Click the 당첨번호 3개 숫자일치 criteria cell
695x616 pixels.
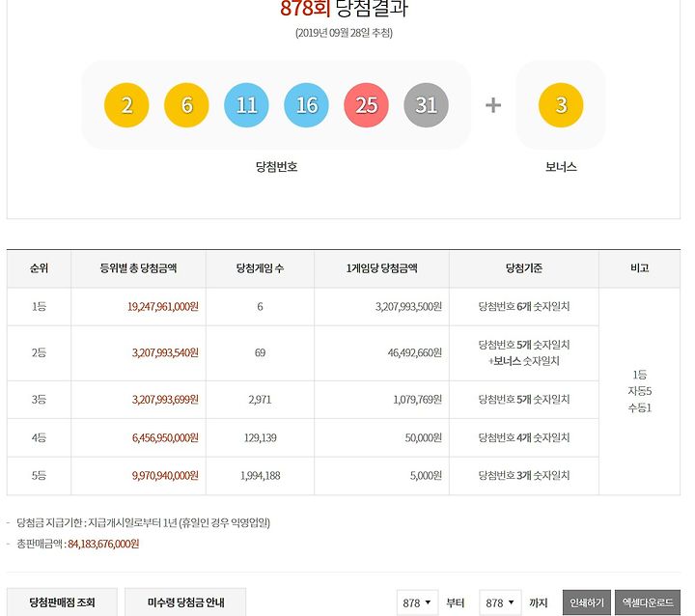click(524, 475)
